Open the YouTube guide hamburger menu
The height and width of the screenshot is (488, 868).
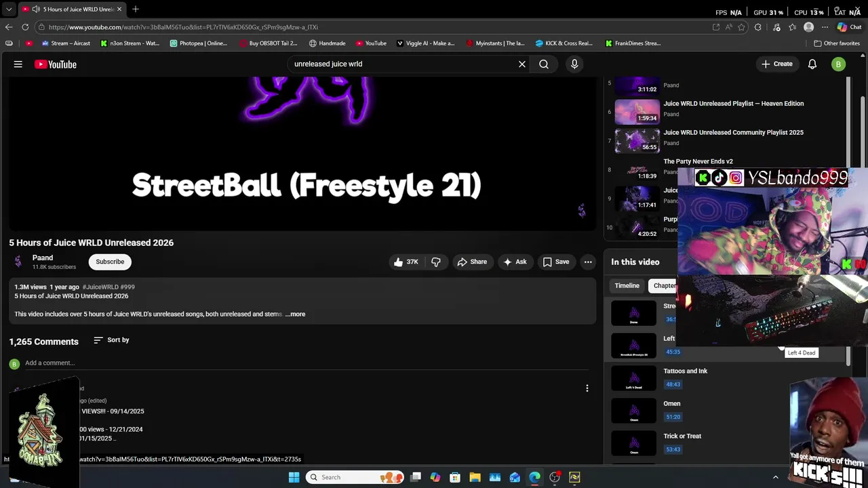point(18,64)
